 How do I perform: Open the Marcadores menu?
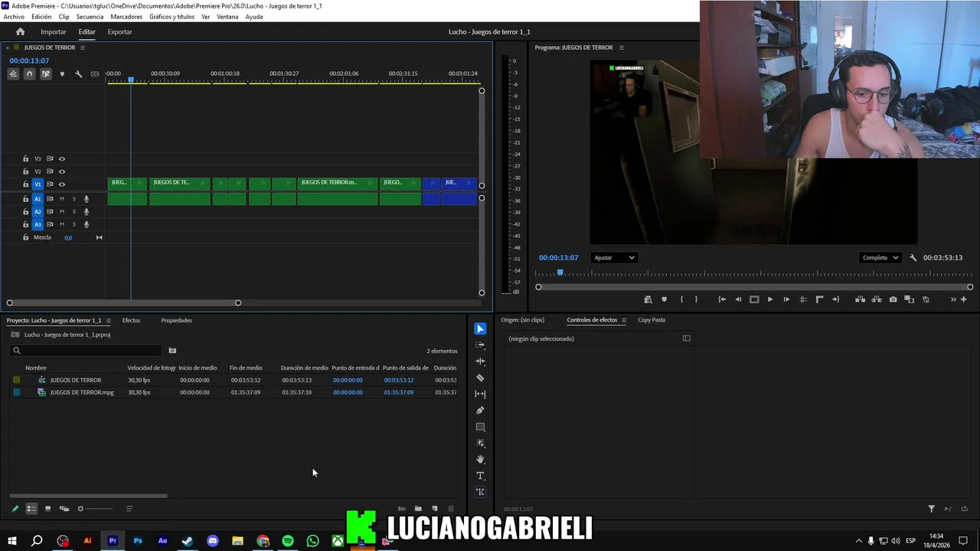coord(126,17)
